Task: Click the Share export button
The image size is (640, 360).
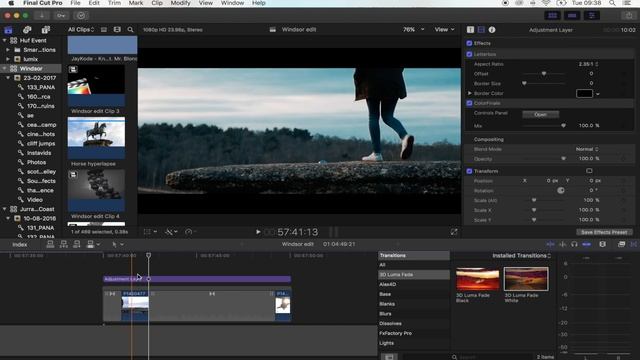Action: click(629, 16)
